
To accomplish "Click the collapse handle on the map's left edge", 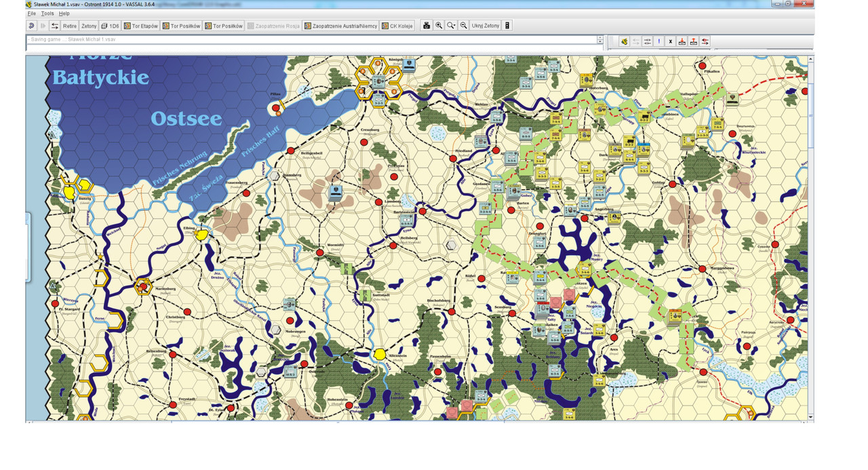I will click(x=28, y=247).
